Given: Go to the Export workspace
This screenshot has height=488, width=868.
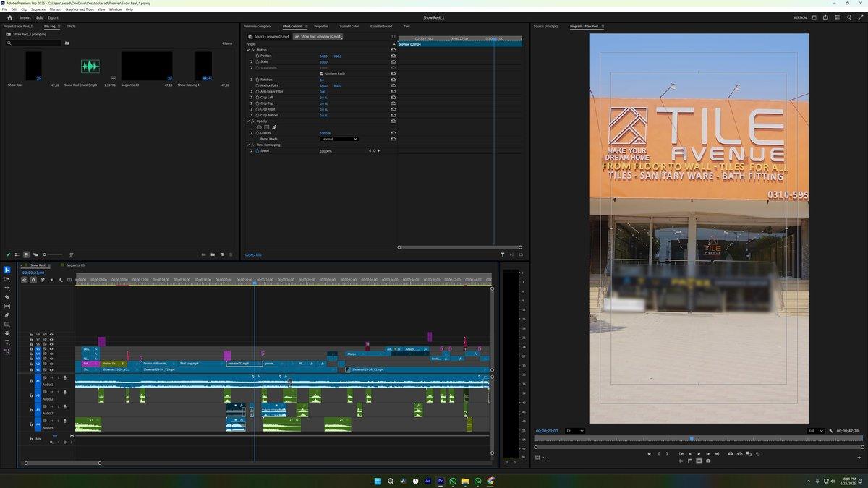Looking at the screenshot, I should click(53, 17).
